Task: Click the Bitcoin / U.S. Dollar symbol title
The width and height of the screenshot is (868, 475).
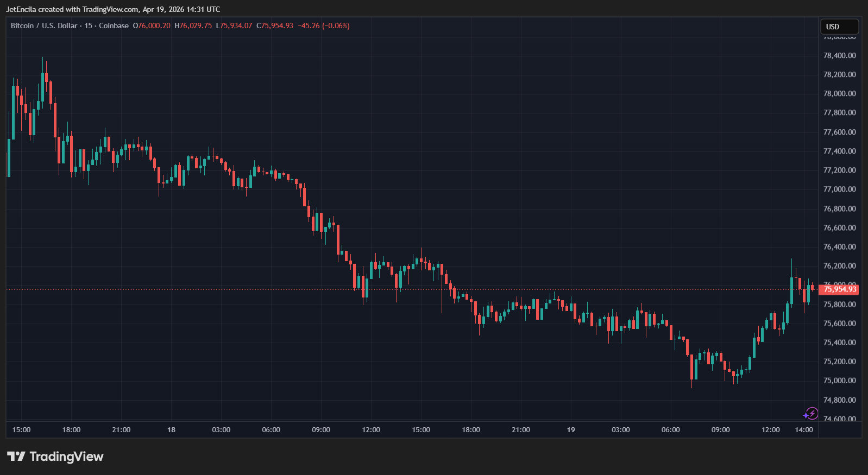Action: click(44, 26)
